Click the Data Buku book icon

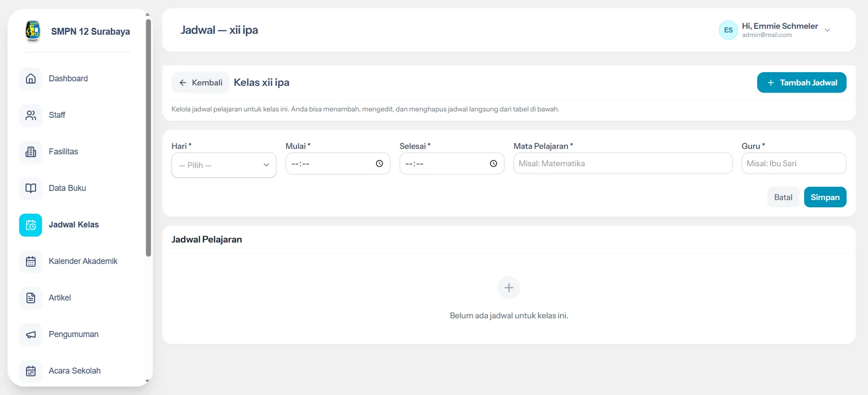31,188
